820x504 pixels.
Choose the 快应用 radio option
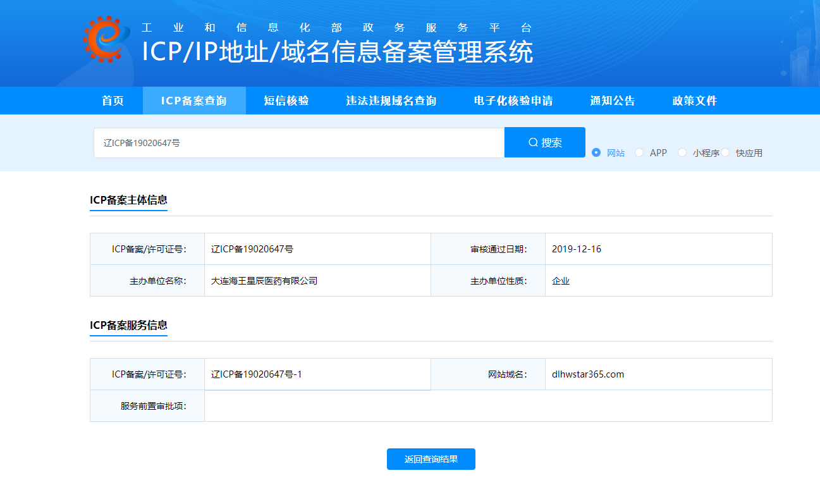click(726, 153)
